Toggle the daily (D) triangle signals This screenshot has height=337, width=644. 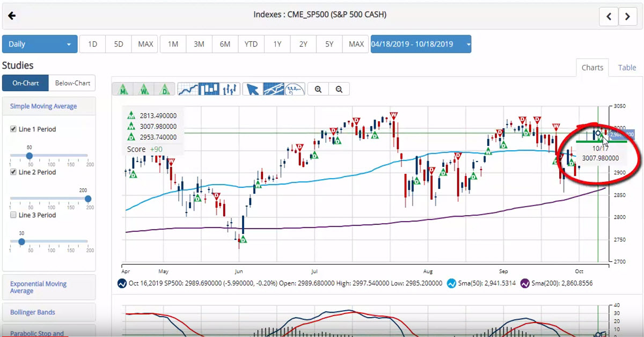[x=165, y=90]
